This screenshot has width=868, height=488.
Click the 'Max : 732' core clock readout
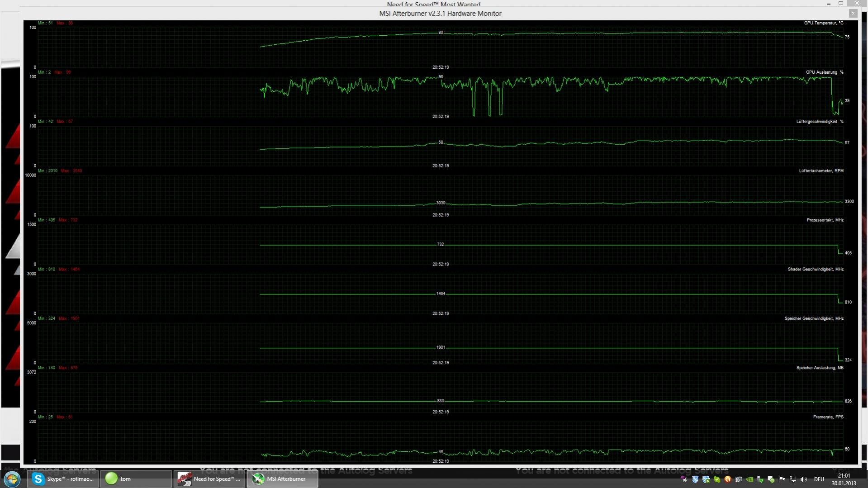point(68,220)
